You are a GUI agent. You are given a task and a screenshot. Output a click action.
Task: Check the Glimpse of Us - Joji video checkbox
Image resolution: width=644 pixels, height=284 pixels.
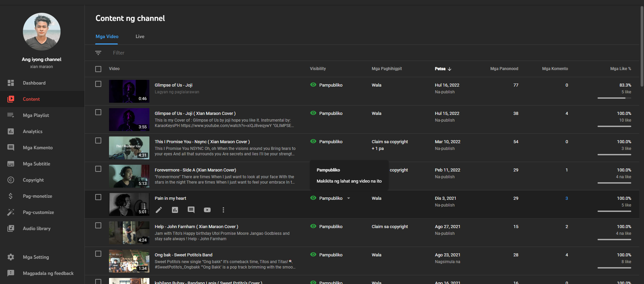[x=98, y=84]
